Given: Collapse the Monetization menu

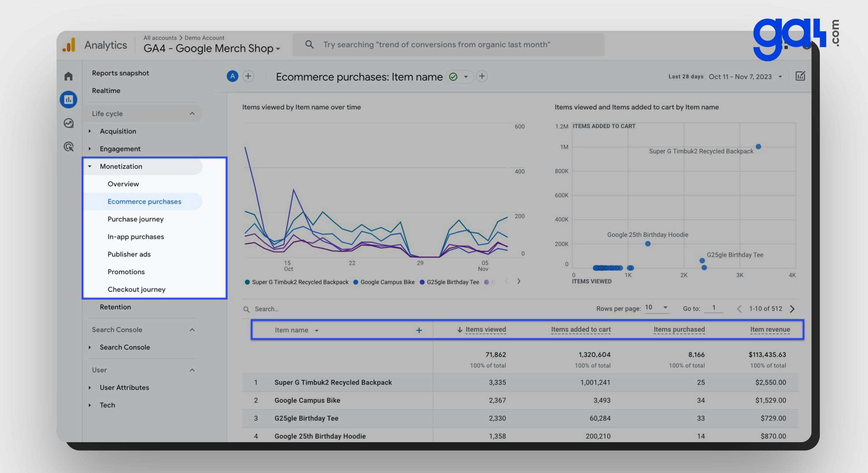Looking at the screenshot, I should [x=90, y=166].
